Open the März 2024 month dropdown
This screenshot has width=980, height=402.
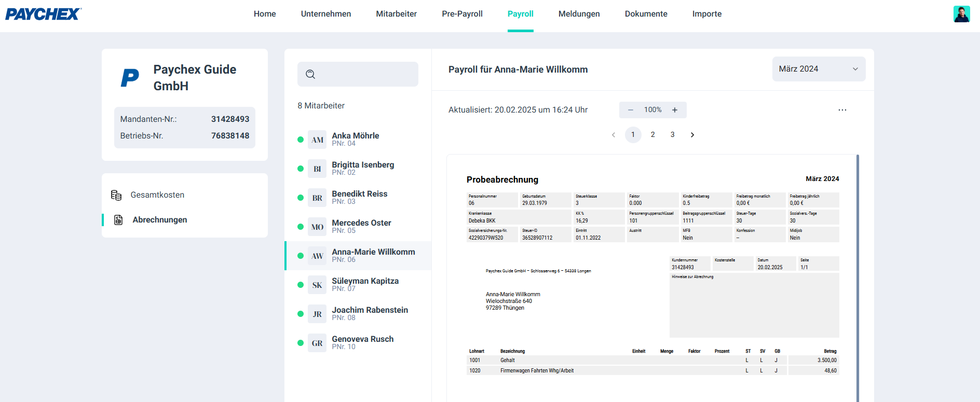(819, 69)
